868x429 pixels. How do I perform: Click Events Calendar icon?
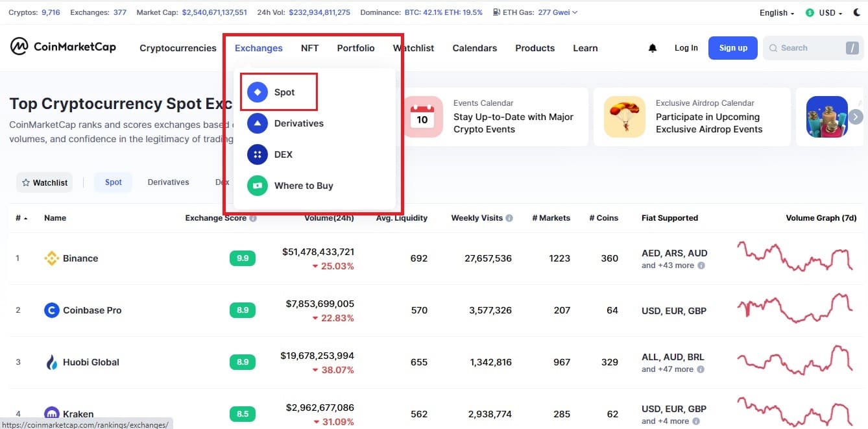click(x=422, y=117)
